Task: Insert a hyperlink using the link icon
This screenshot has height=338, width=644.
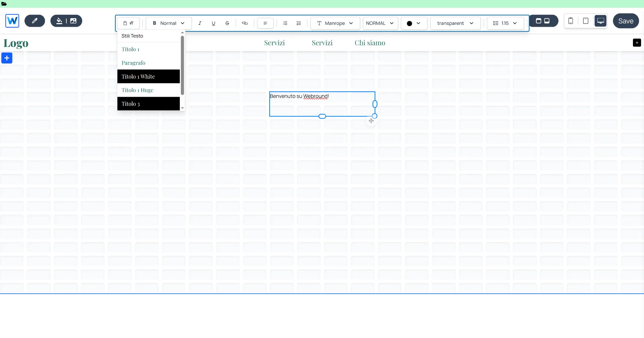Action: click(245, 23)
